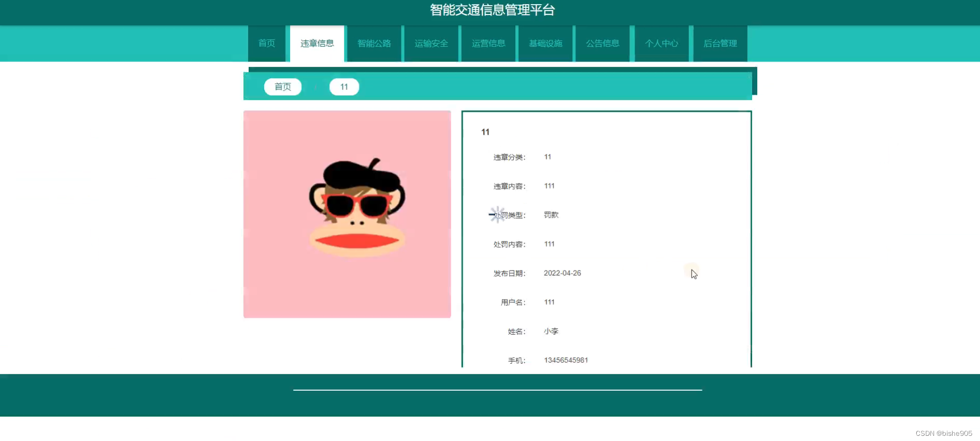Click the record title 11
980x441 pixels.
485,132
